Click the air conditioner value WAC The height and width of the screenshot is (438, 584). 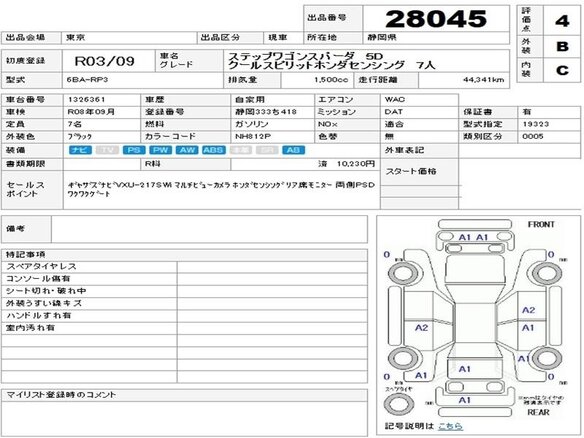395,99
